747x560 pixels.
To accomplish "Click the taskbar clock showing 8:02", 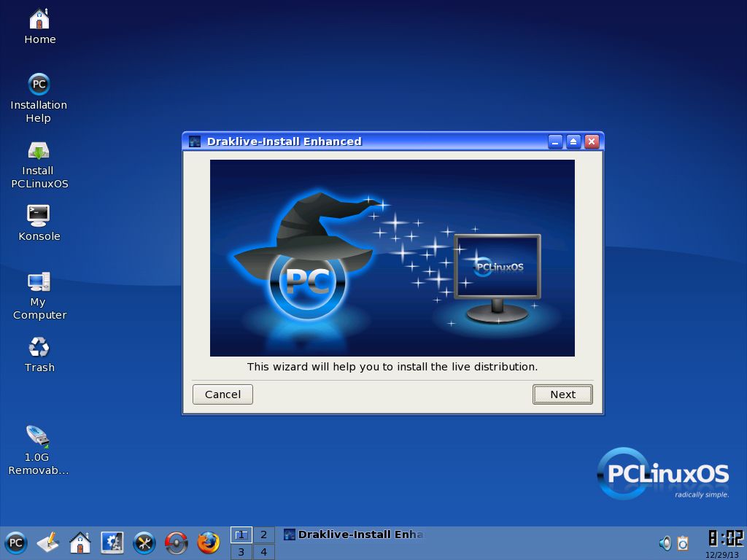I will (725, 538).
